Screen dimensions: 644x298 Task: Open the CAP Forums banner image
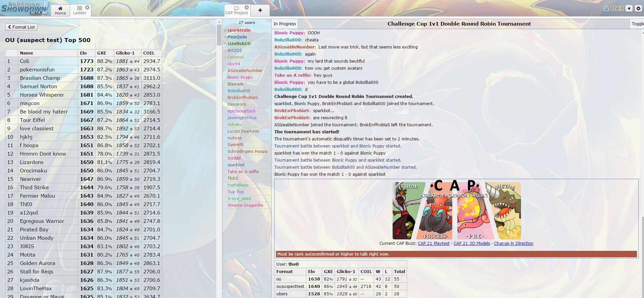408,211
